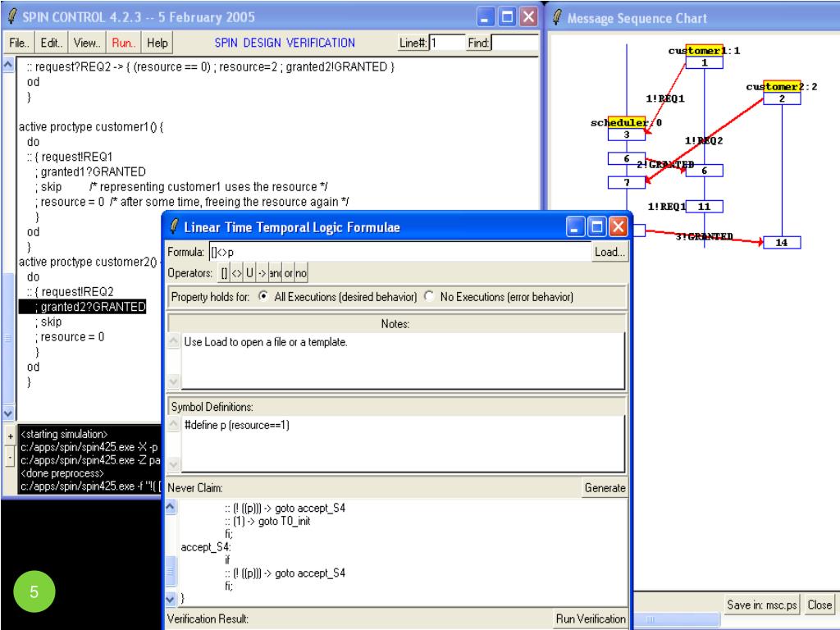
Task: Click step box 7 in the sequence chart
Action: (x=626, y=183)
